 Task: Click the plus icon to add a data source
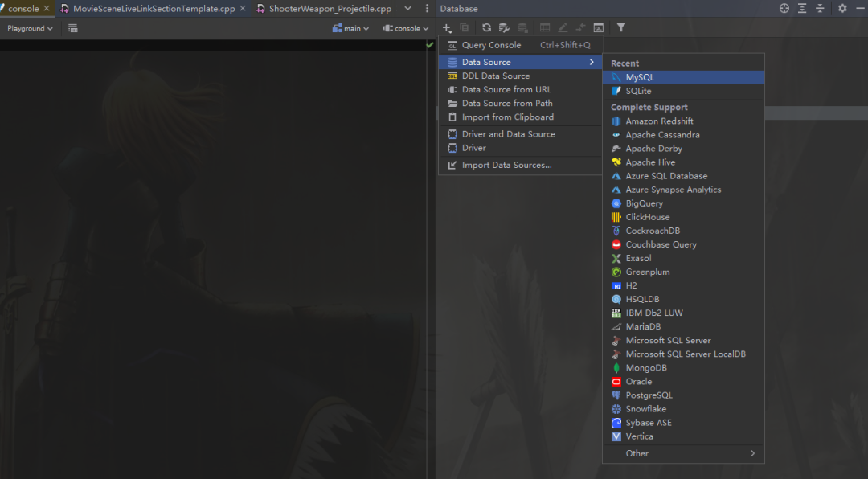point(448,28)
